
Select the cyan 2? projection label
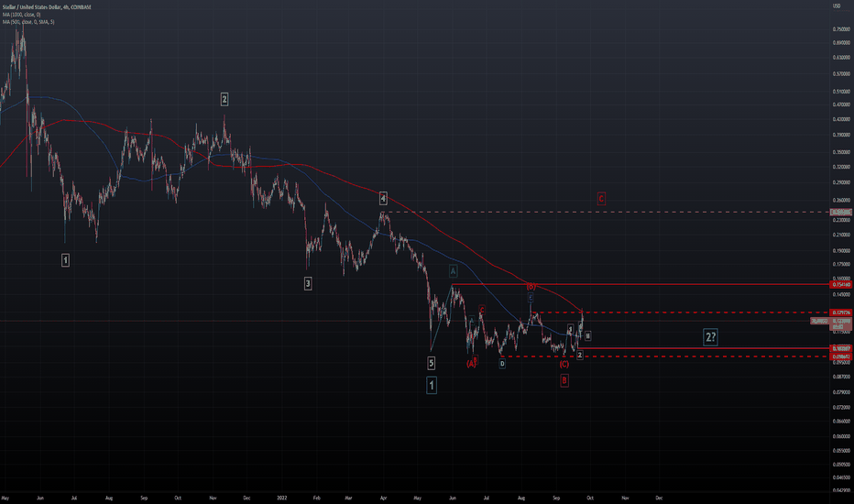pyautogui.click(x=710, y=337)
